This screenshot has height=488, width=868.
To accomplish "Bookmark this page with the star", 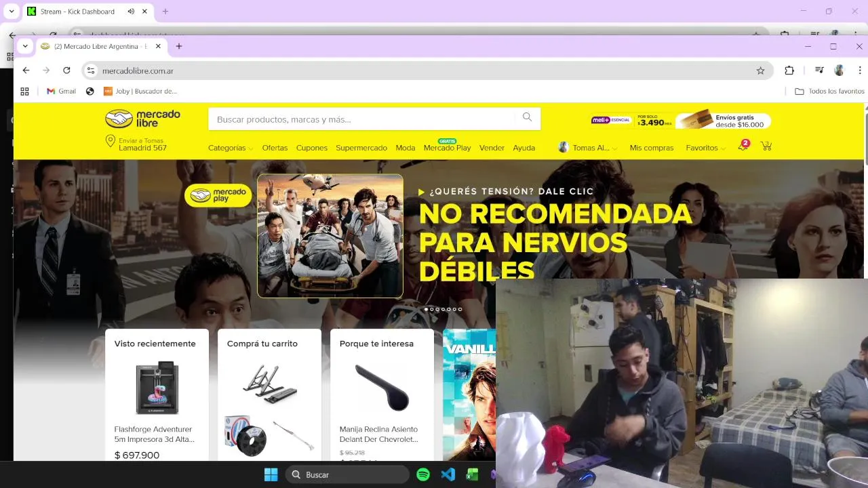I will tap(760, 70).
